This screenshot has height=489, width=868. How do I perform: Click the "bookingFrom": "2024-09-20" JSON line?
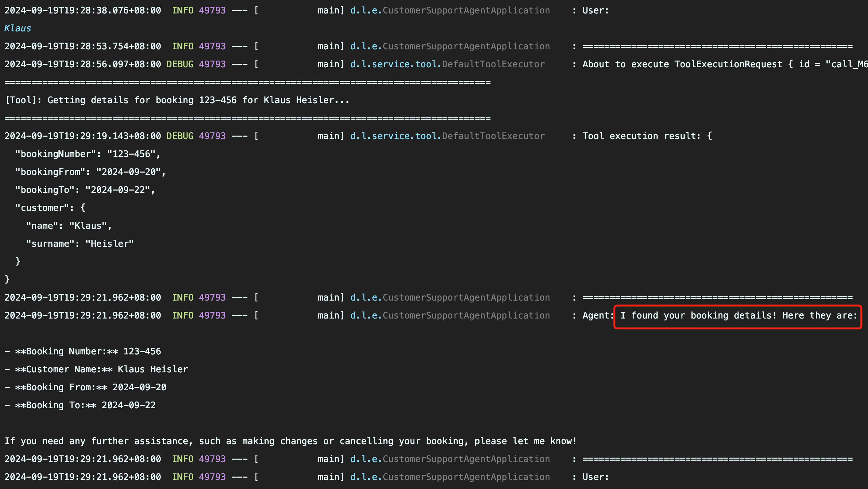click(90, 172)
